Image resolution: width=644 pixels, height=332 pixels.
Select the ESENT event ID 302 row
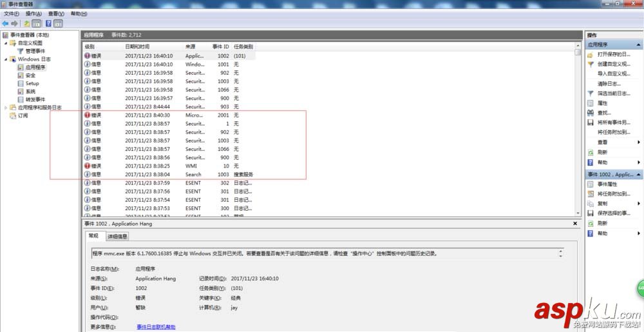click(x=169, y=183)
